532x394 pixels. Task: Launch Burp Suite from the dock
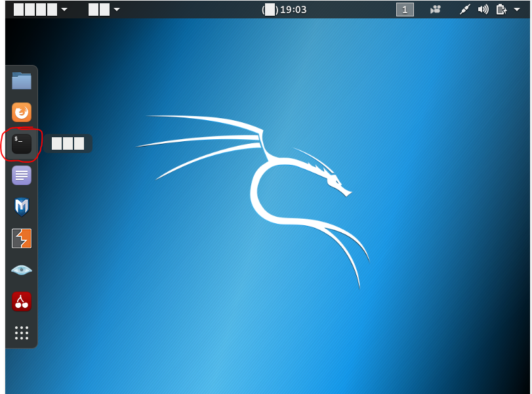point(22,238)
